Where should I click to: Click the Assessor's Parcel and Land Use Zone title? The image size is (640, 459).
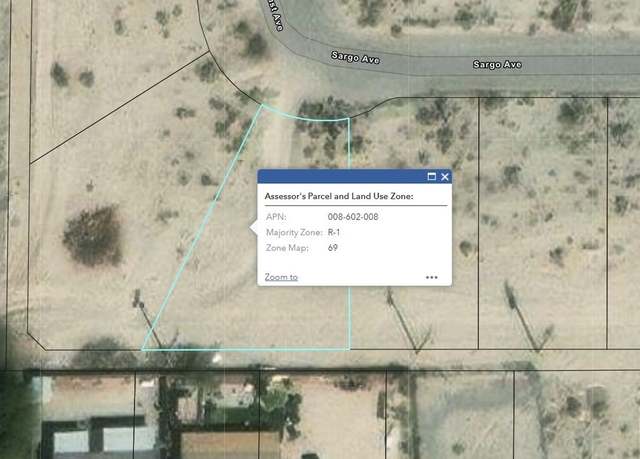pyautogui.click(x=339, y=196)
